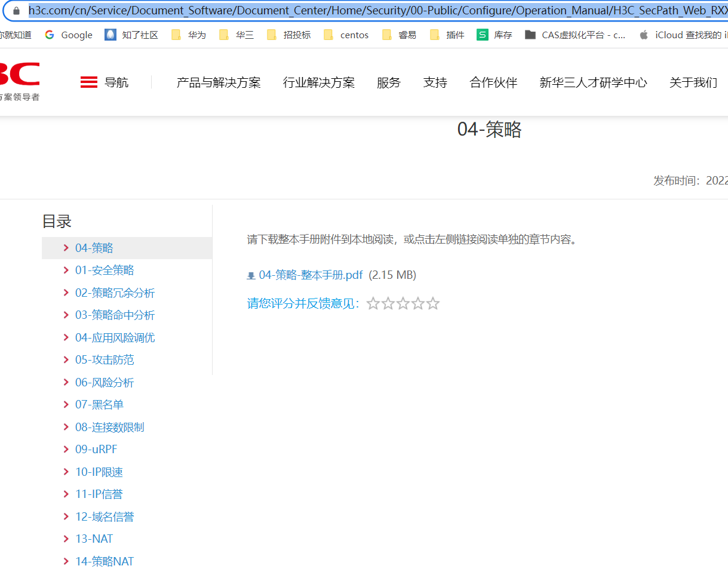Download 04-策略-整本手册.pdf
This screenshot has width=728, height=572.
click(311, 275)
